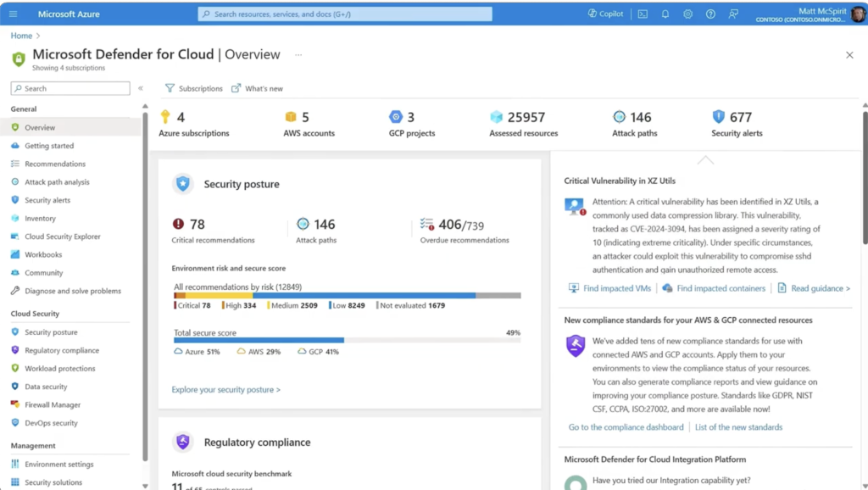The image size is (868, 490).
Task: Click the Total secure score progress bar
Action: tap(347, 341)
